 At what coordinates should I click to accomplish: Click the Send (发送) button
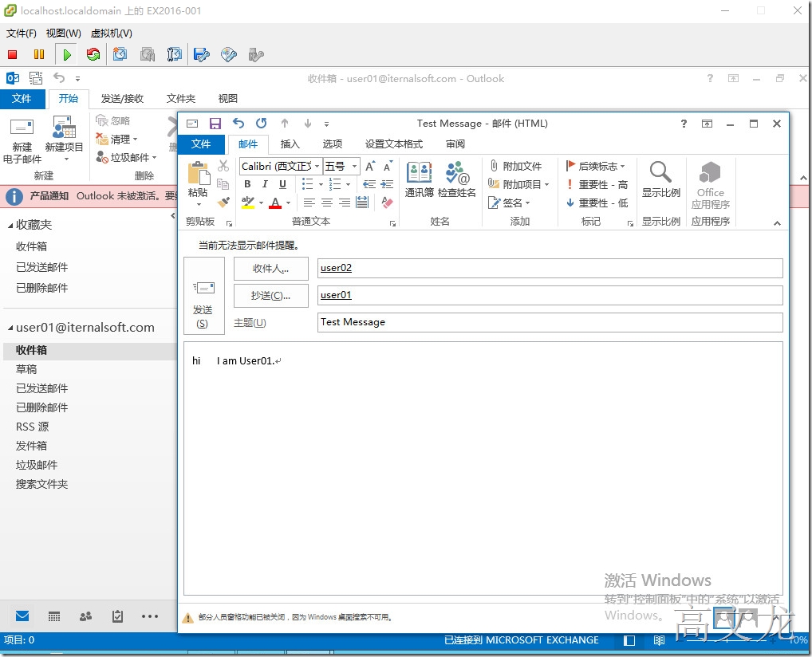point(203,296)
